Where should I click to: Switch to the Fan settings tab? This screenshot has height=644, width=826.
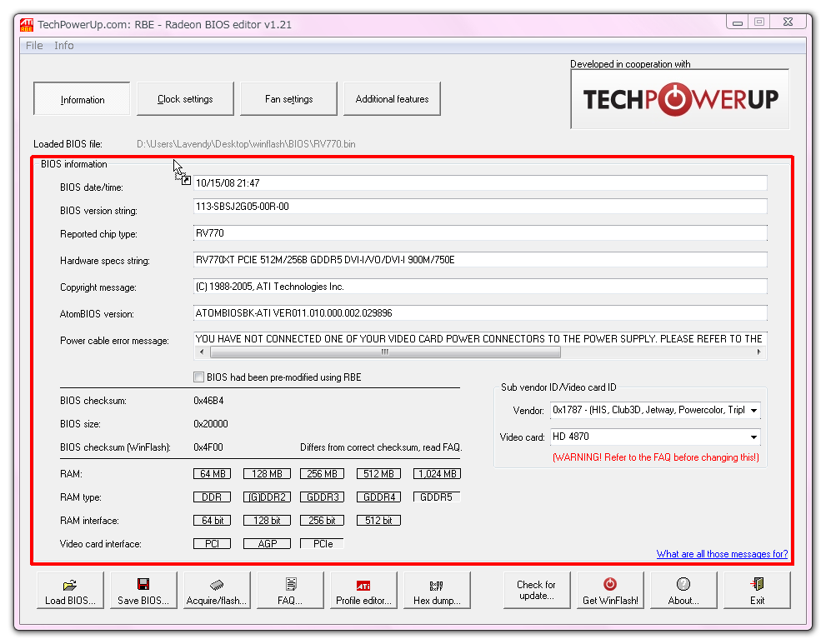[288, 99]
